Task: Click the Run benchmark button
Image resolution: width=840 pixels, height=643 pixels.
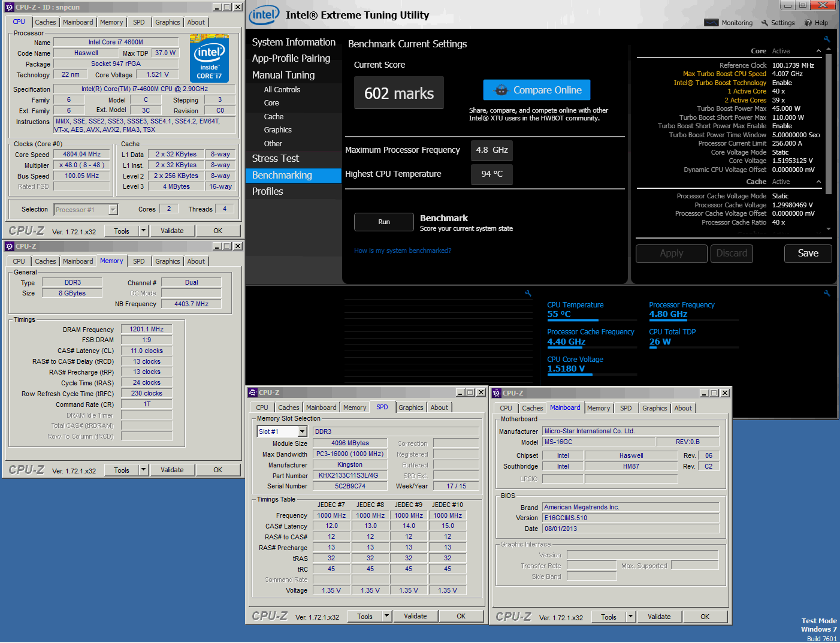Action: tap(384, 222)
